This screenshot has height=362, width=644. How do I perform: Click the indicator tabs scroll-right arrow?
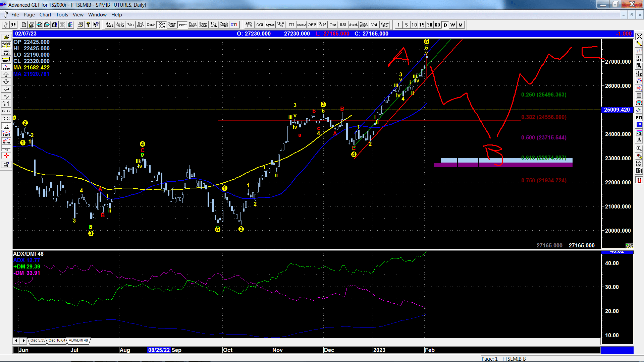click(x=23, y=341)
